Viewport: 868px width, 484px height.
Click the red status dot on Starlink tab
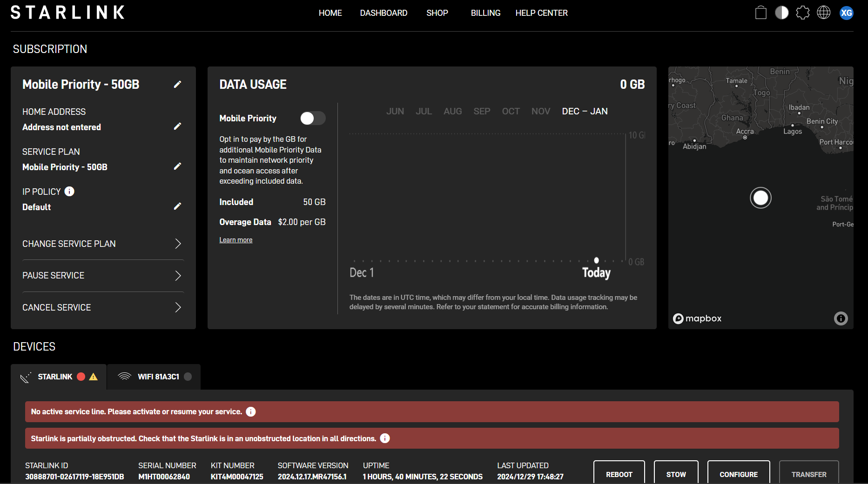click(x=81, y=377)
